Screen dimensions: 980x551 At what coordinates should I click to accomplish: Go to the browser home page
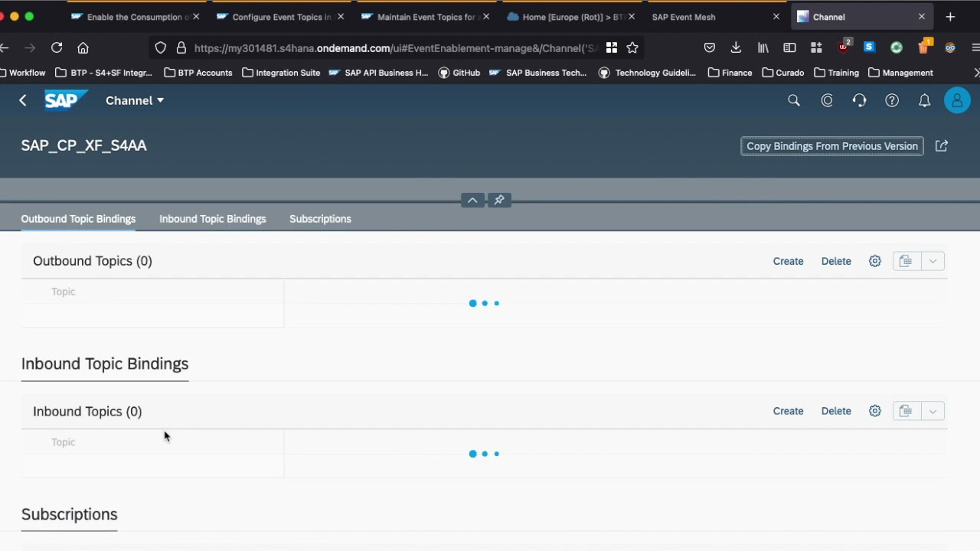83,47
